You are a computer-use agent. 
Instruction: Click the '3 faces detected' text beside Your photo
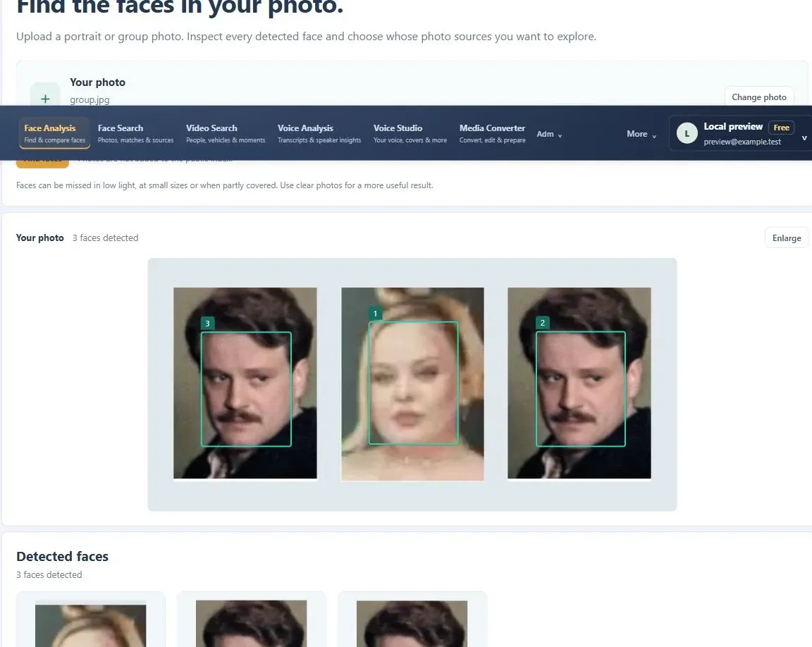pyautogui.click(x=105, y=238)
